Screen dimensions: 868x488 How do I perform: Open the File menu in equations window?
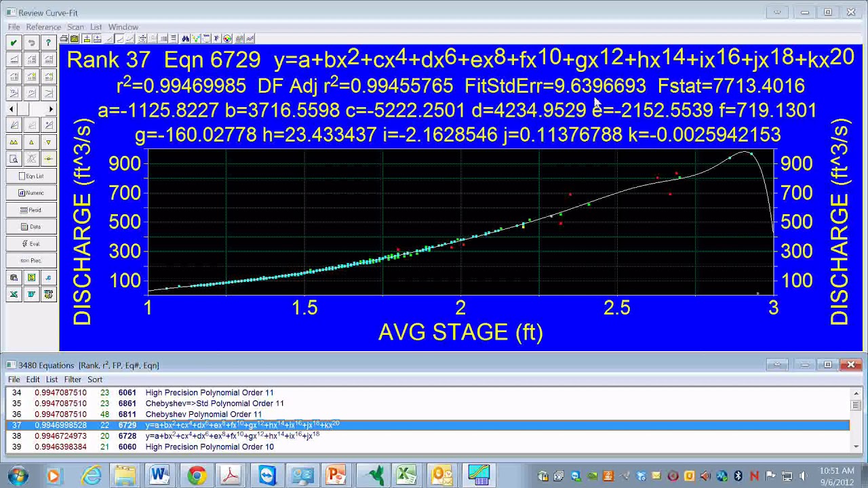[14, 380]
